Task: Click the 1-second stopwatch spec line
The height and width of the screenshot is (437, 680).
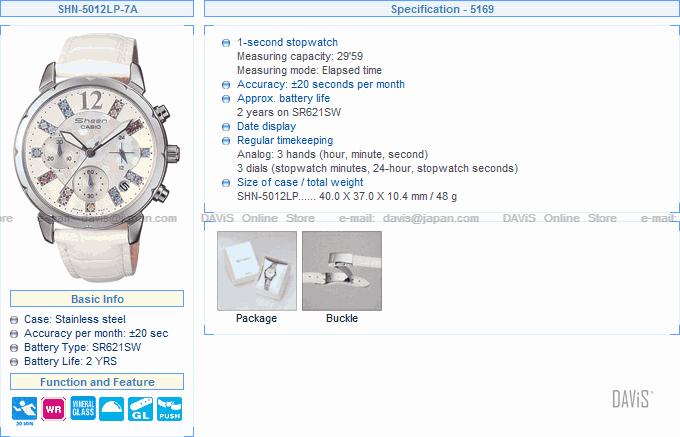Action: coord(287,42)
